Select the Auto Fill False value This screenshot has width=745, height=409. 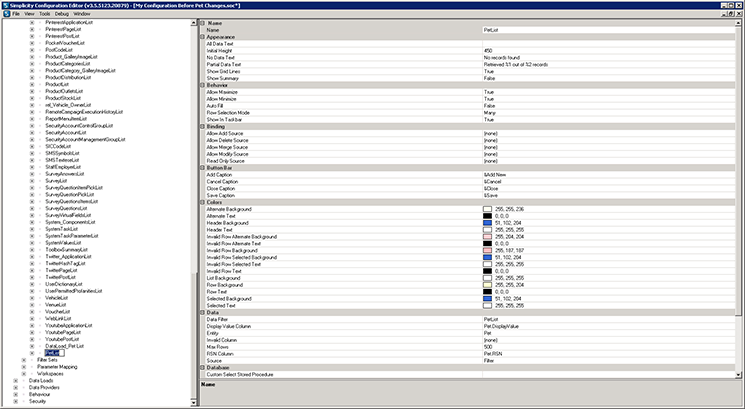(489, 106)
